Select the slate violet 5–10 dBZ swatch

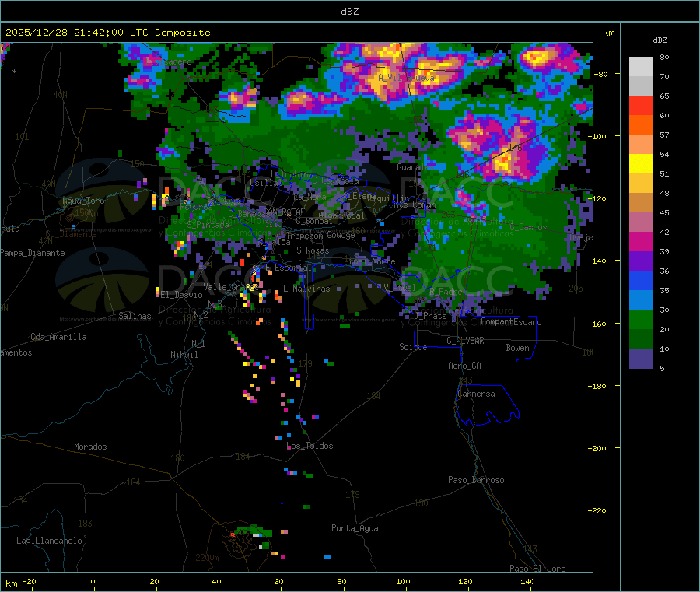(641, 359)
